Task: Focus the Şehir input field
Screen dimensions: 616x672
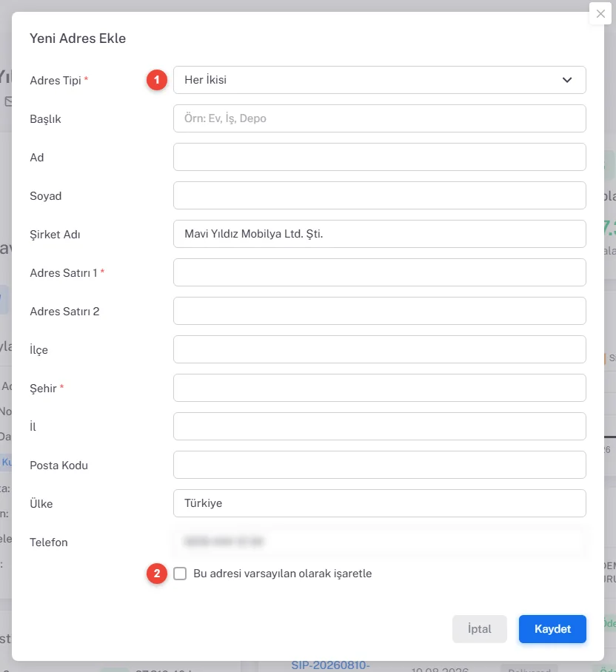Action: 379,388
